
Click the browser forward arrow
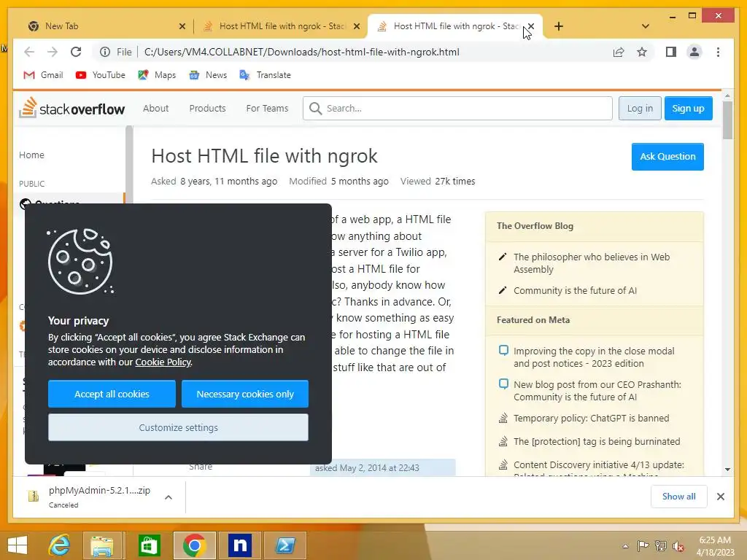click(x=53, y=52)
